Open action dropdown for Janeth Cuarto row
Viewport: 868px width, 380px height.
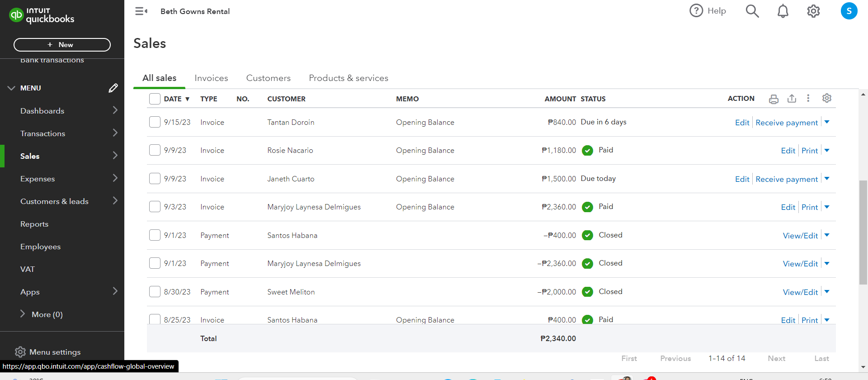(827, 179)
